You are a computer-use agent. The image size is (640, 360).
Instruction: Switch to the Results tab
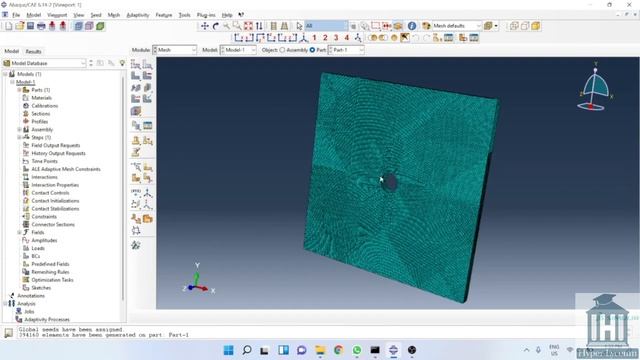[33, 51]
